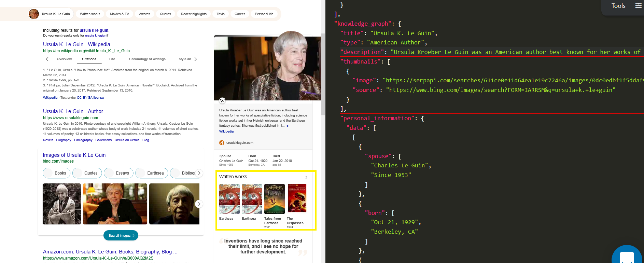Open the Wikipedia link under description
The width and height of the screenshot is (644, 263).
[226, 131]
